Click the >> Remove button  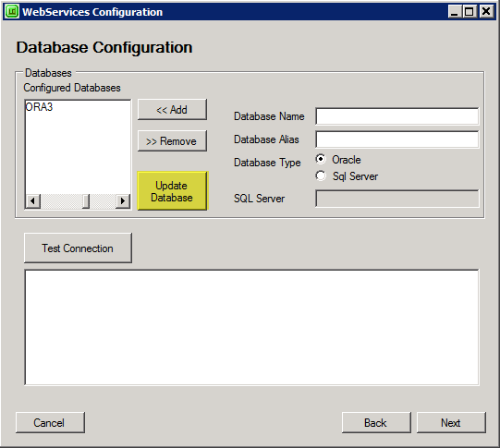coord(172,140)
